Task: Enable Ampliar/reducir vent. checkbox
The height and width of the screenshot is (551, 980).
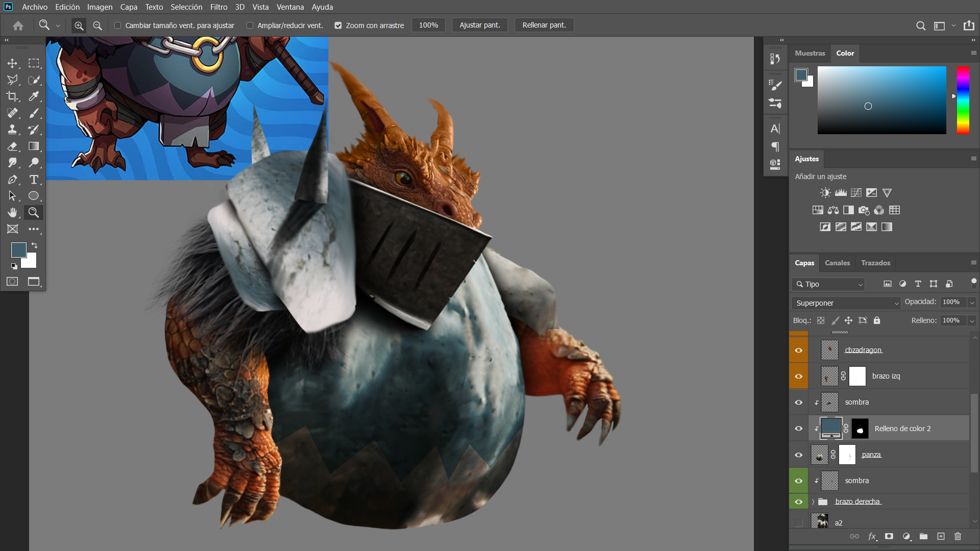Action: (250, 26)
